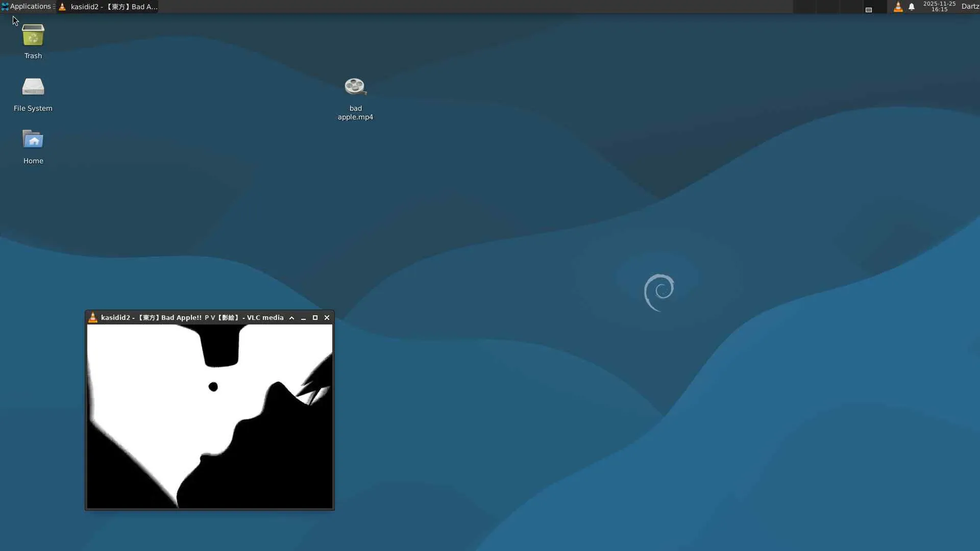Screen dimensions: 980x551
Task: Roll up VLC window with shade arrow
Action: point(292,318)
